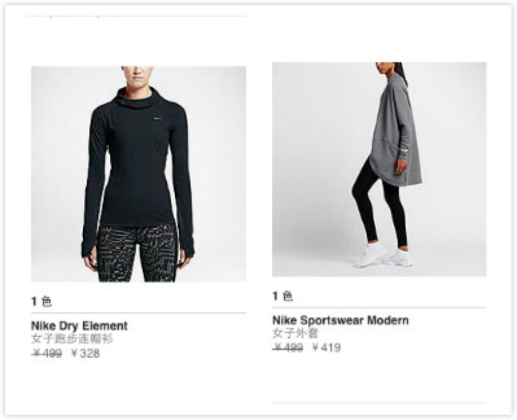
Task: Click the Nike swoosh logo on the black top
Action: 158,119
